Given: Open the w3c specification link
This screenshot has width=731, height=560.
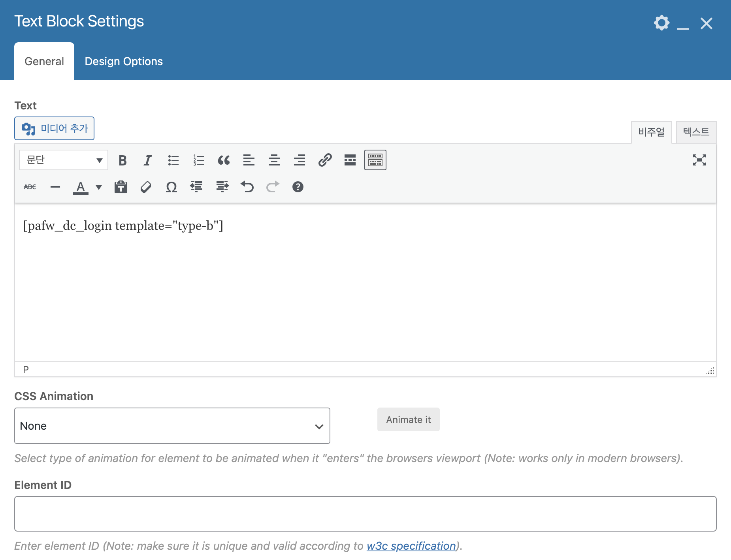Looking at the screenshot, I should point(411,546).
